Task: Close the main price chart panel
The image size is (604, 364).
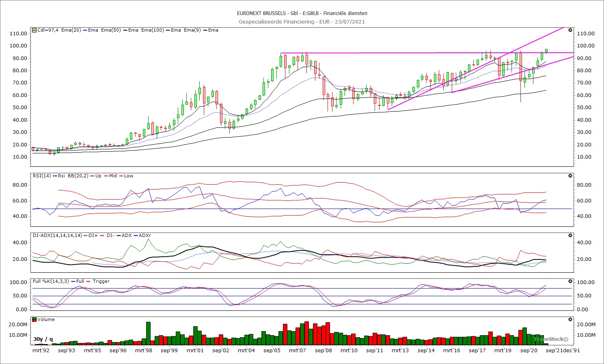Action: [x=570, y=30]
